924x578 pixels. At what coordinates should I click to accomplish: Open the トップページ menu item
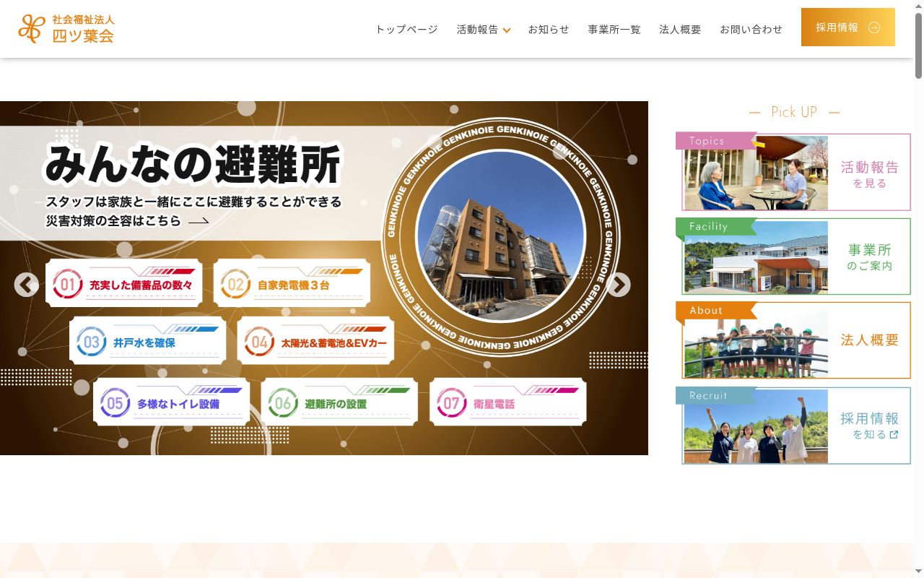(406, 30)
